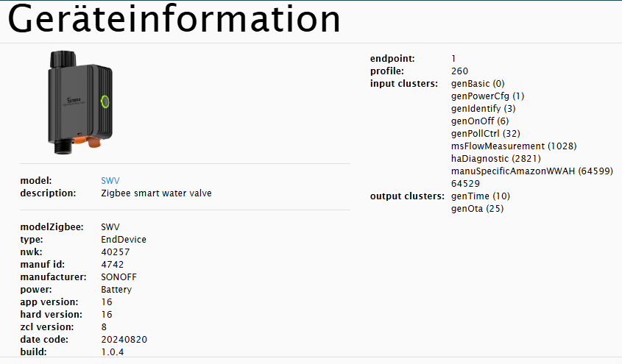Click the type value EndDevice

(x=124, y=240)
